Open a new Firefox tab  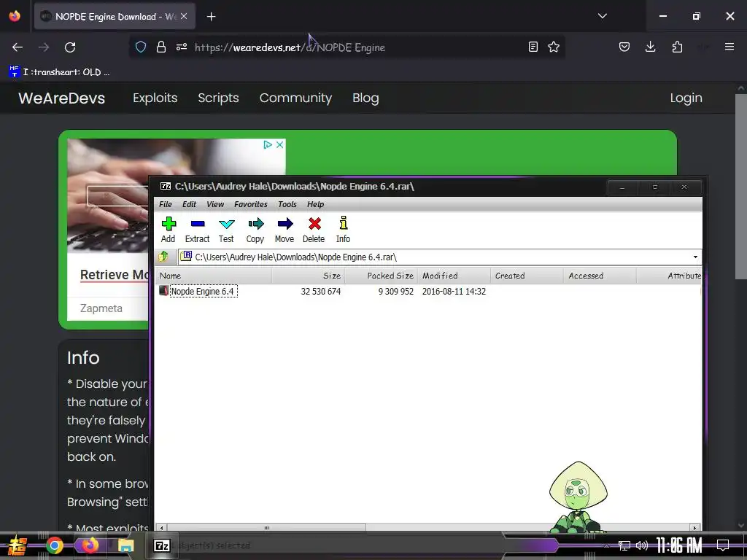coord(211,17)
